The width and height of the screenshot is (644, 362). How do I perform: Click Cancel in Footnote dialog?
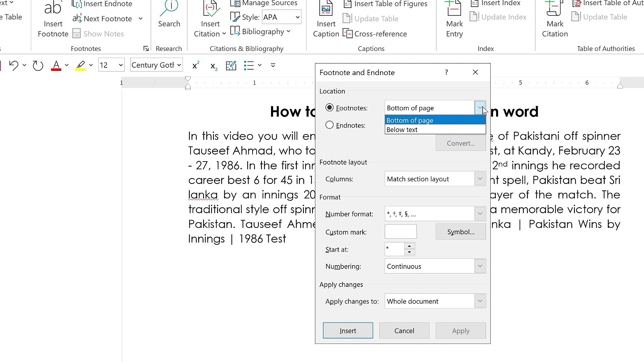pos(404,330)
